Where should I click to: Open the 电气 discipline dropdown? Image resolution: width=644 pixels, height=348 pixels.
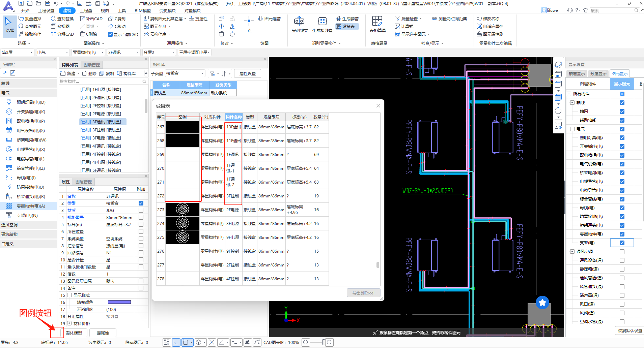53,53
